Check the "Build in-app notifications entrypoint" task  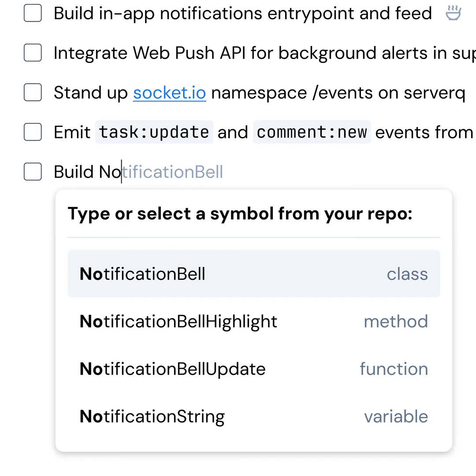(x=33, y=13)
